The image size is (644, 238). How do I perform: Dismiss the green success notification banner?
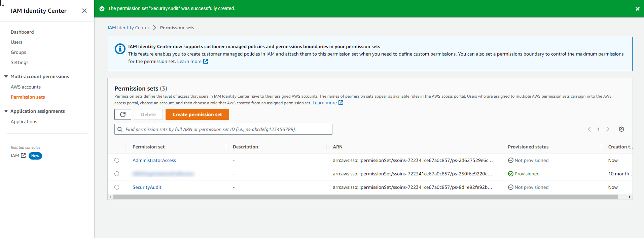(x=637, y=9)
